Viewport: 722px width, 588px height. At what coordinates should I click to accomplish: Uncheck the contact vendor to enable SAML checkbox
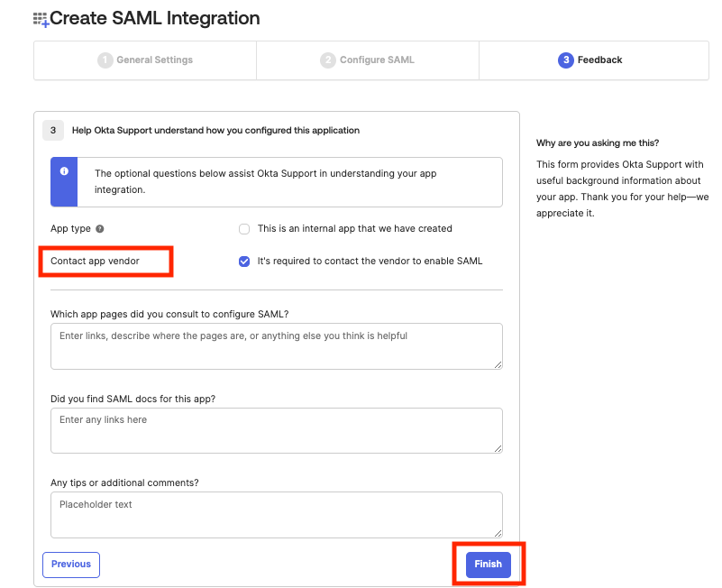tap(244, 262)
